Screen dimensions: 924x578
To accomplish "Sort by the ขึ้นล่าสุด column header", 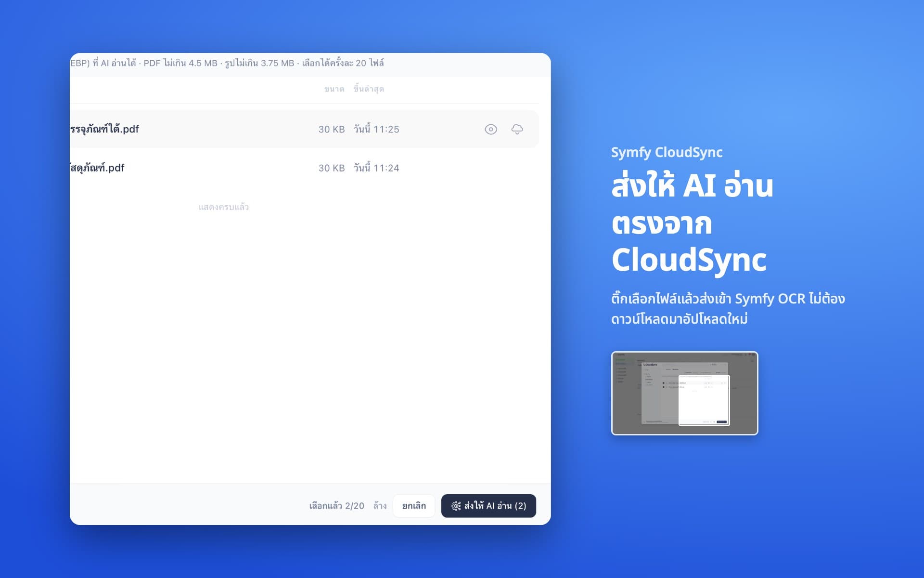I will [369, 89].
